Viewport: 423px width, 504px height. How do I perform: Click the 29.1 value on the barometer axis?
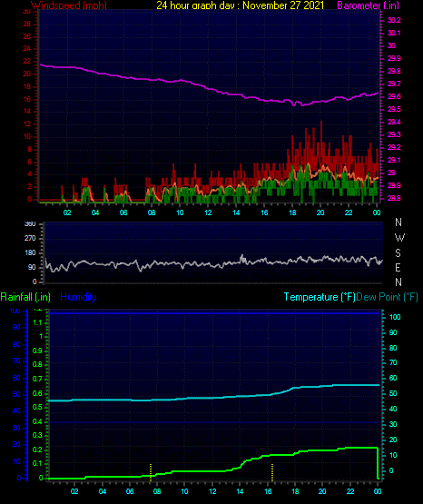394,160
